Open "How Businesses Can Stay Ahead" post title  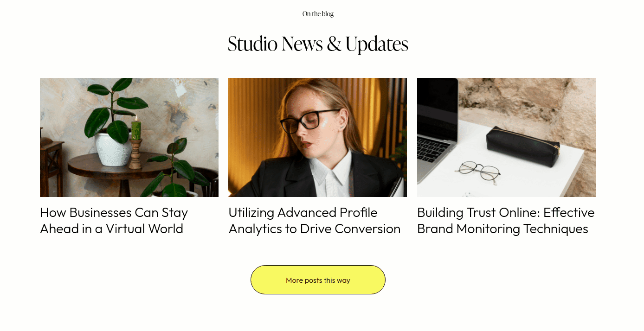[x=114, y=221]
